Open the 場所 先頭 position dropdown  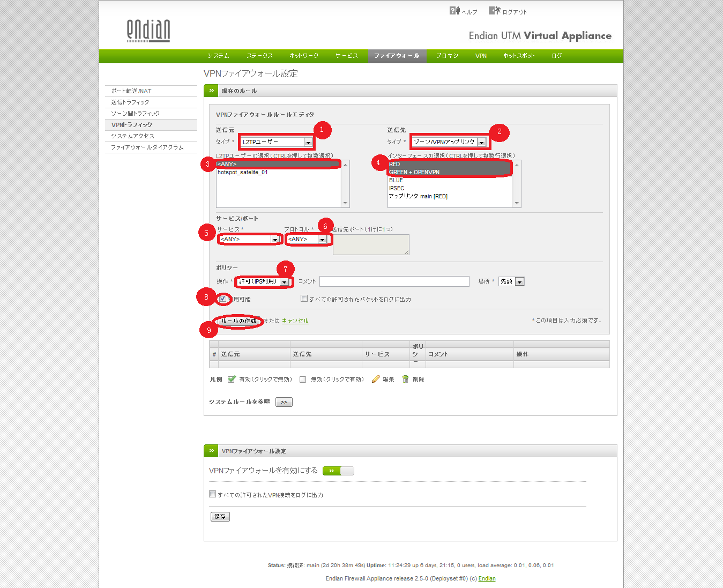coord(511,281)
